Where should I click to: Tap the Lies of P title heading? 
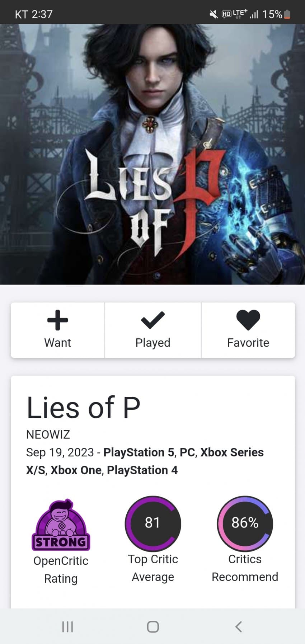(x=83, y=408)
